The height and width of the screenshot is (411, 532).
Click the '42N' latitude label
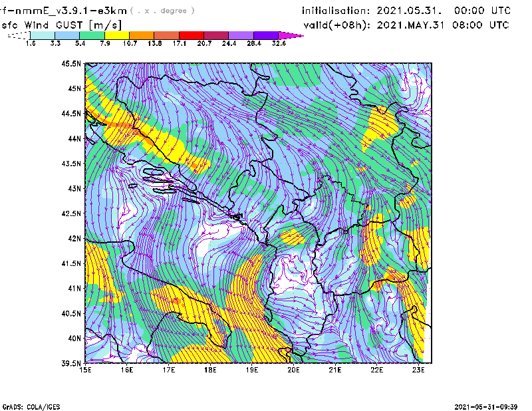(x=74, y=238)
